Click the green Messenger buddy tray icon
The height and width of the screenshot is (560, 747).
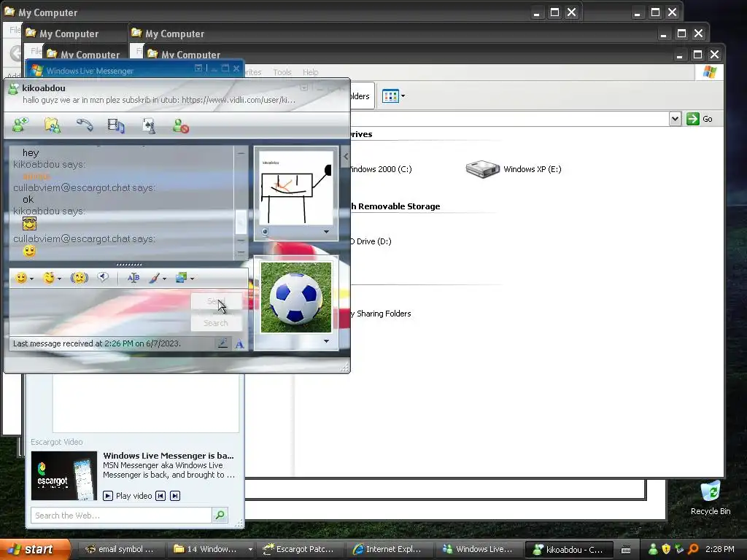pyautogui.click(x=653, y=549)
